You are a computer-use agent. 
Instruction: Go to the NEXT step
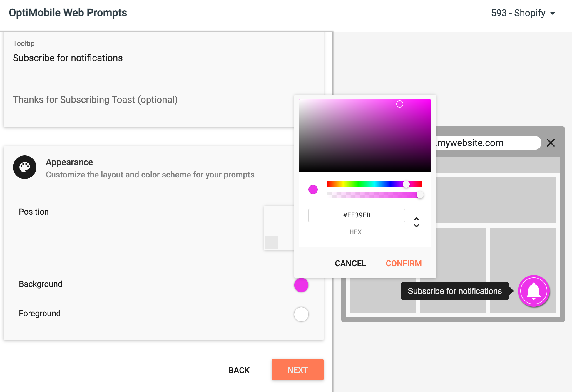[x=298, y=370]
